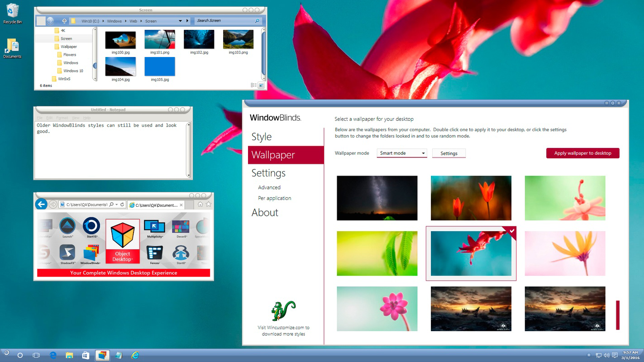The width and height of the screenshot is (644, 362).
Task: Go back using the browser back arrow
Action: tap(41, 204)
